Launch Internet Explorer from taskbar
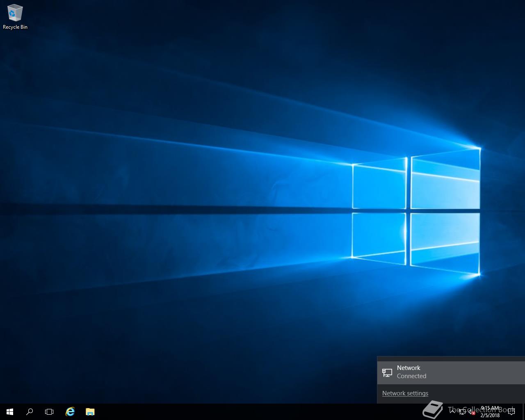This screenshot has height=420, width=525. [x=70, y=412]
